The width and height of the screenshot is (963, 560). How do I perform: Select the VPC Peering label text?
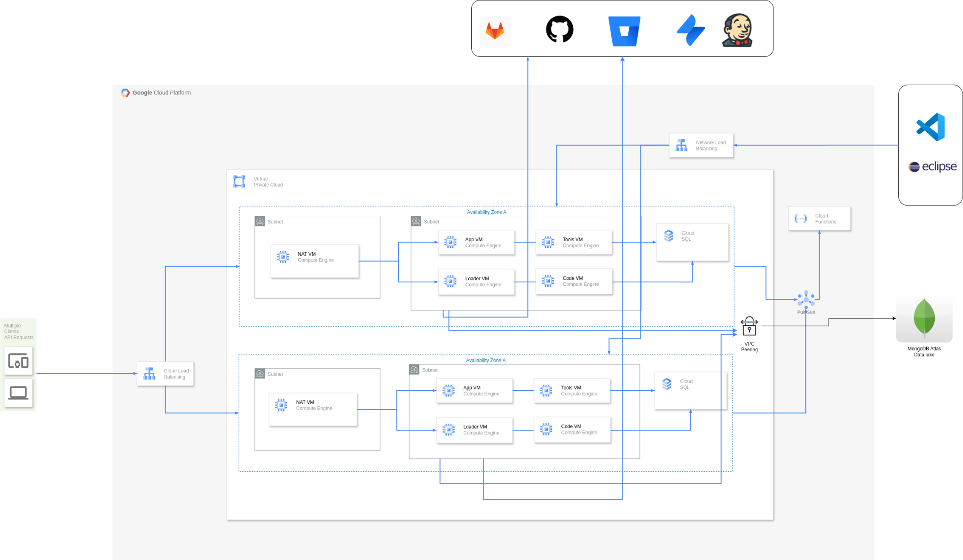tap(750, 347)
